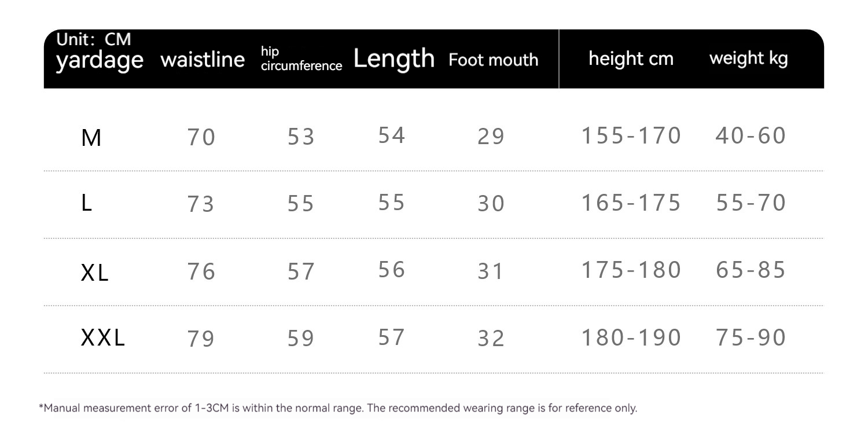Click the "Length" column header
Viewport: 868px width, 448px height.
(x=393, y=58)
